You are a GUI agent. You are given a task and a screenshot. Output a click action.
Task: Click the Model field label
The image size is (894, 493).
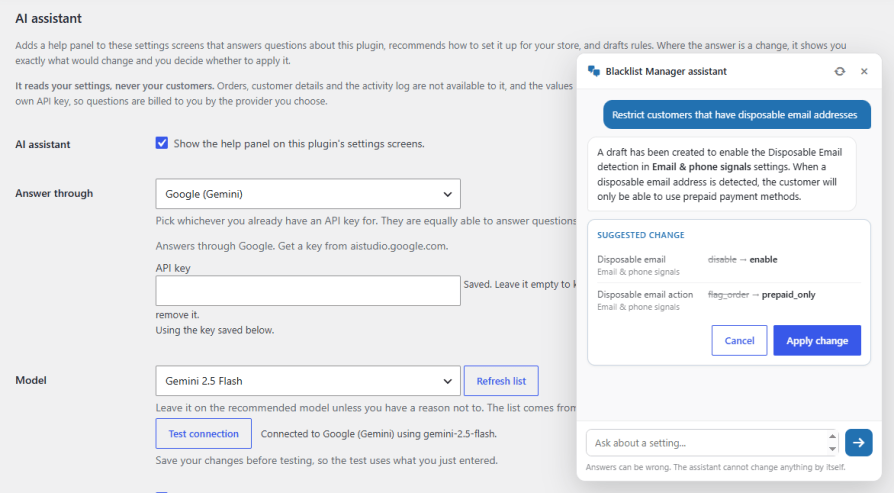[x=31, y=380]
